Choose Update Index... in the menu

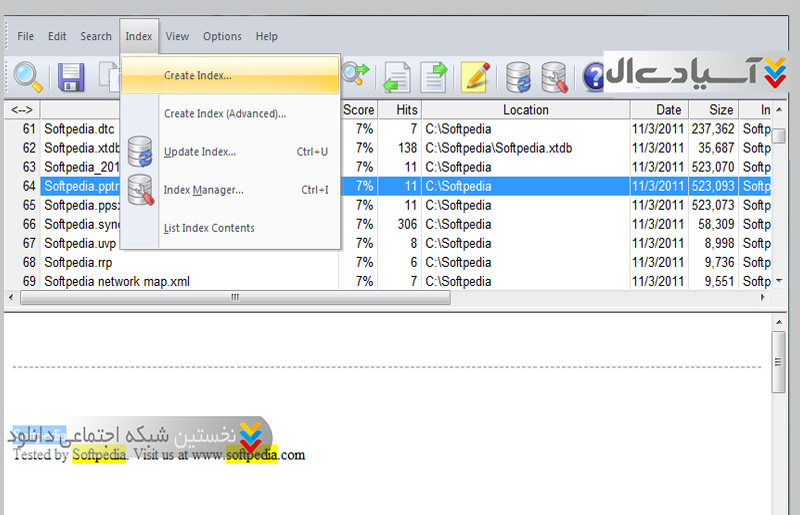199,152
